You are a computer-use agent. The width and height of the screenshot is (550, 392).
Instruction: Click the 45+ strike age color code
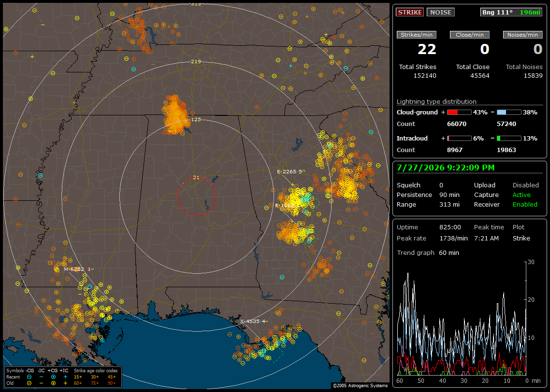112,377
